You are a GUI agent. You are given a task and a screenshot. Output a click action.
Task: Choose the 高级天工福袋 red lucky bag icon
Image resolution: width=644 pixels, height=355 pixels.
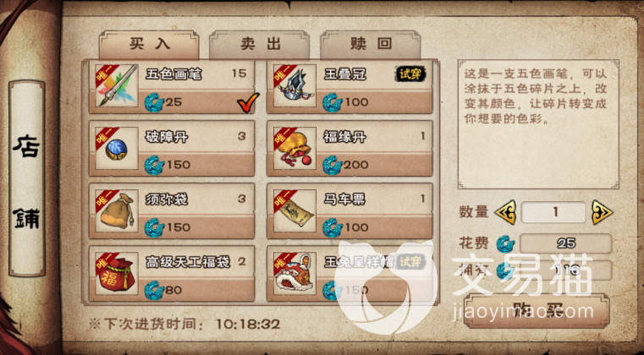pos(117,274)
